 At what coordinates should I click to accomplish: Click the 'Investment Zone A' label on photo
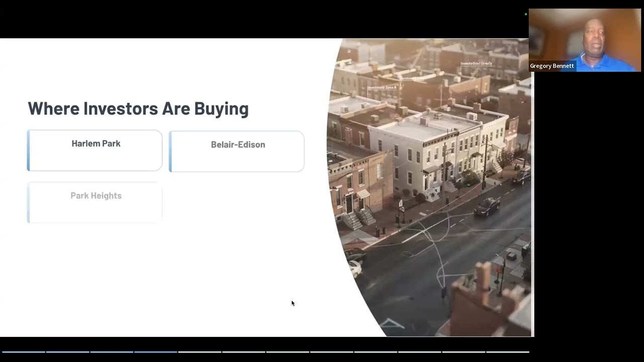[382, 87]
